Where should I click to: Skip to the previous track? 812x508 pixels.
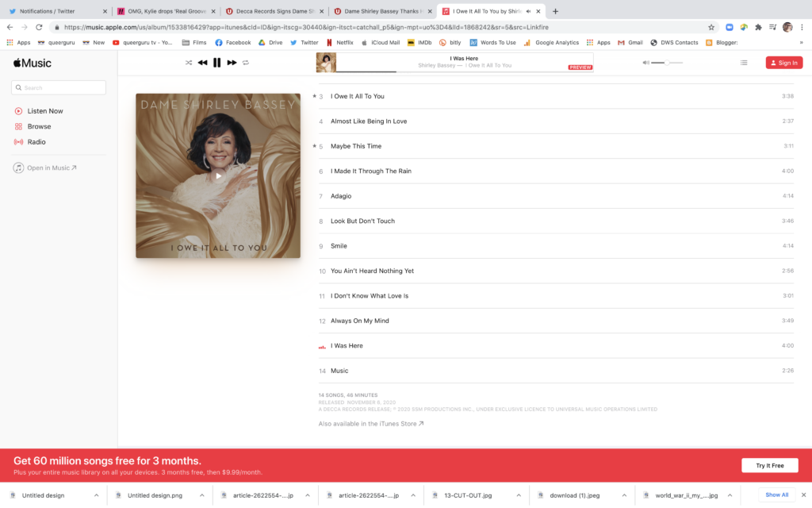click(202, 63)
